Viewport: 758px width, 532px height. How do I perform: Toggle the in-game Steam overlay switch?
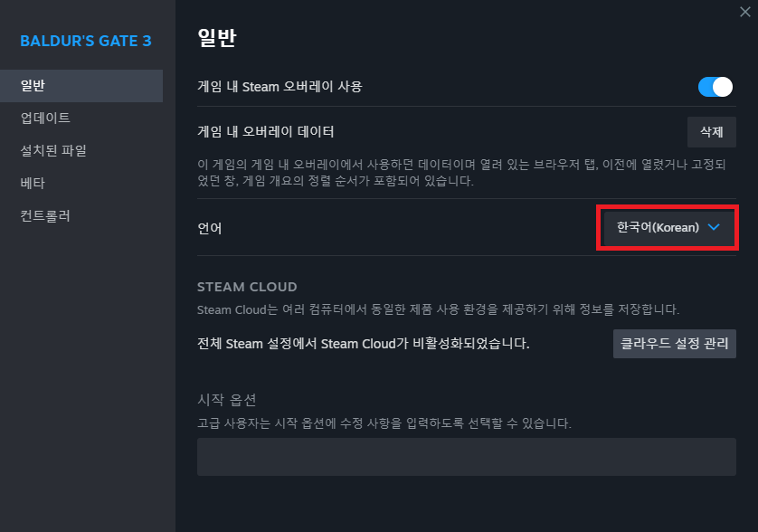coord(715,87)
